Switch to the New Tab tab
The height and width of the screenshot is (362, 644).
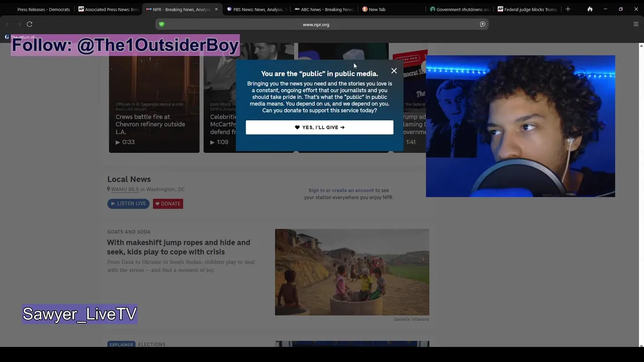(391, 9)
